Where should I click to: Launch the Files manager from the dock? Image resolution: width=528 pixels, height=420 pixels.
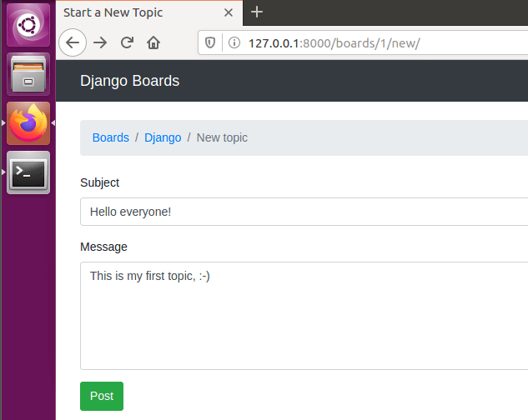(28, 74)
